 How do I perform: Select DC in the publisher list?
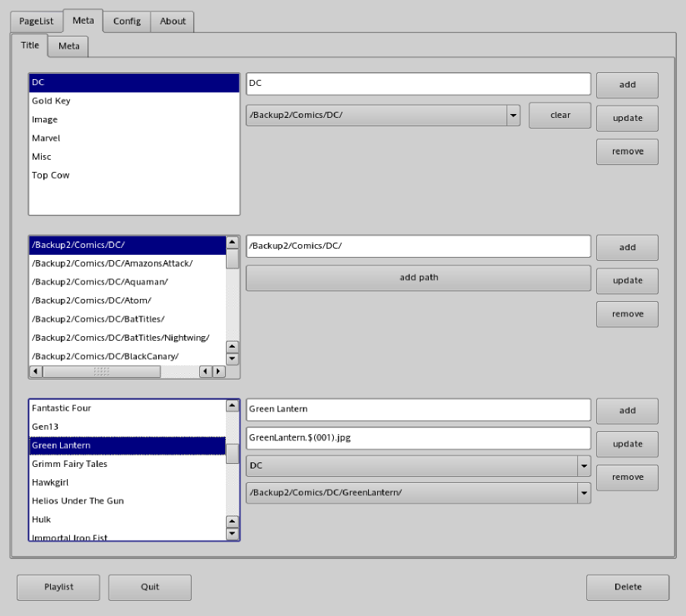135,83
